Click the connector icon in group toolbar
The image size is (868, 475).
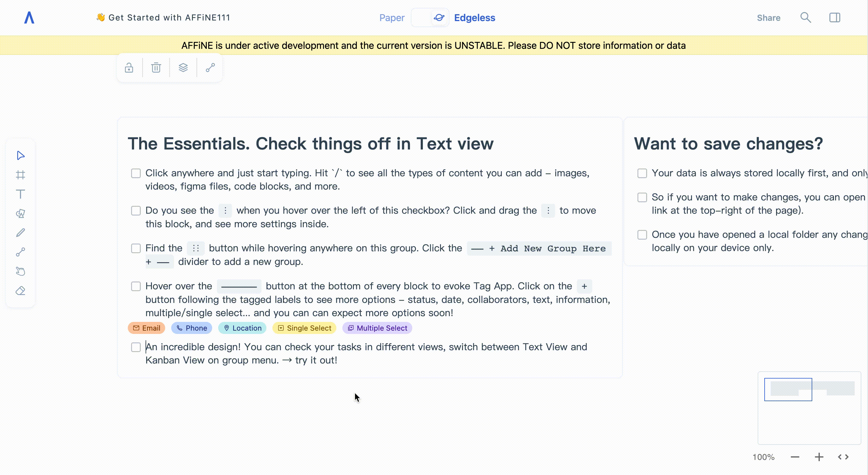pyautogui.click(x=210, y=68)
